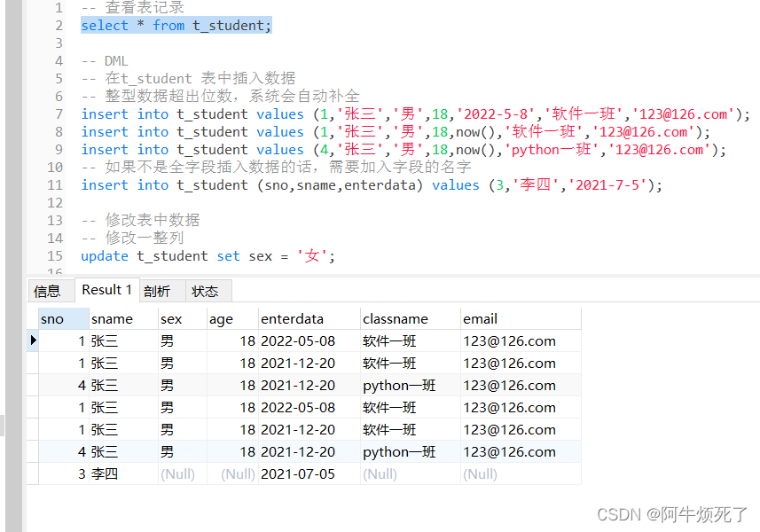Image resolution: width=760 pixels, height=532 pixels.
Task: Select the classname column header
Action: tap(410, 319)
